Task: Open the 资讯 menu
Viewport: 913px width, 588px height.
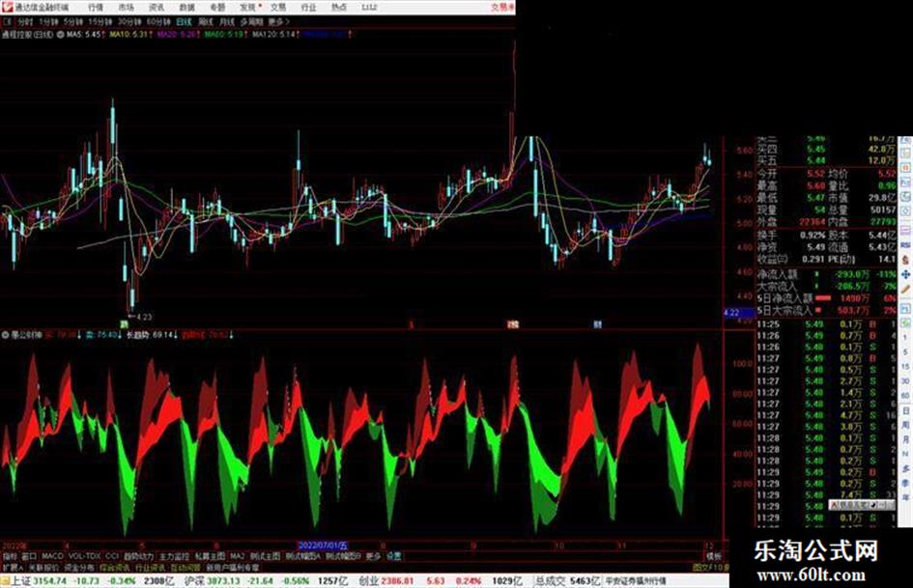Action: pos(157,7)
